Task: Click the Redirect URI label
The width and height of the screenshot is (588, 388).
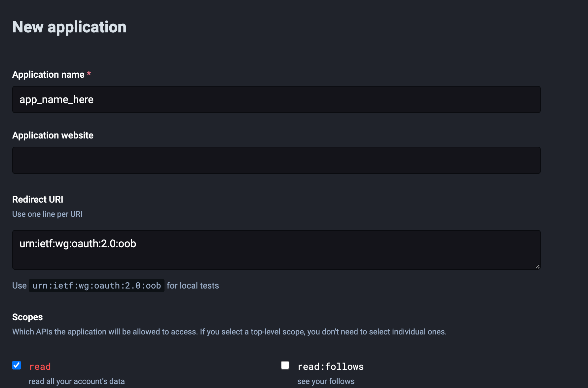Action: (38, 199)
